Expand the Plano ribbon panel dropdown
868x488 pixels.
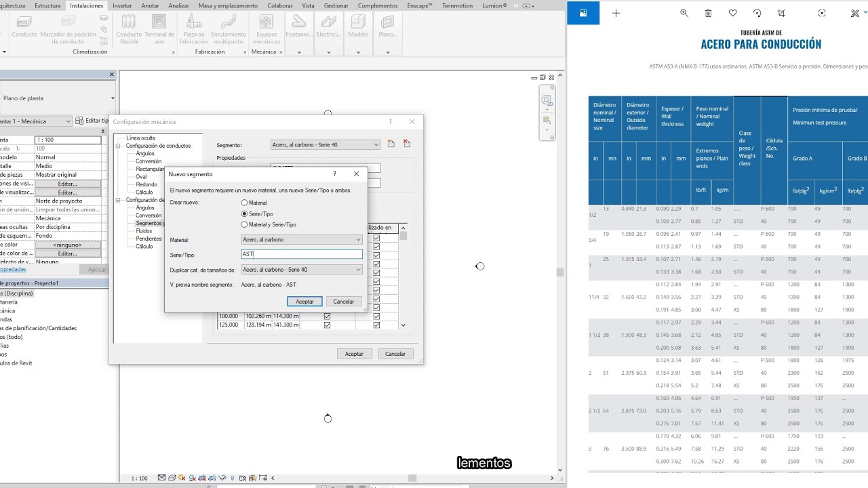(x=388, y=52)
